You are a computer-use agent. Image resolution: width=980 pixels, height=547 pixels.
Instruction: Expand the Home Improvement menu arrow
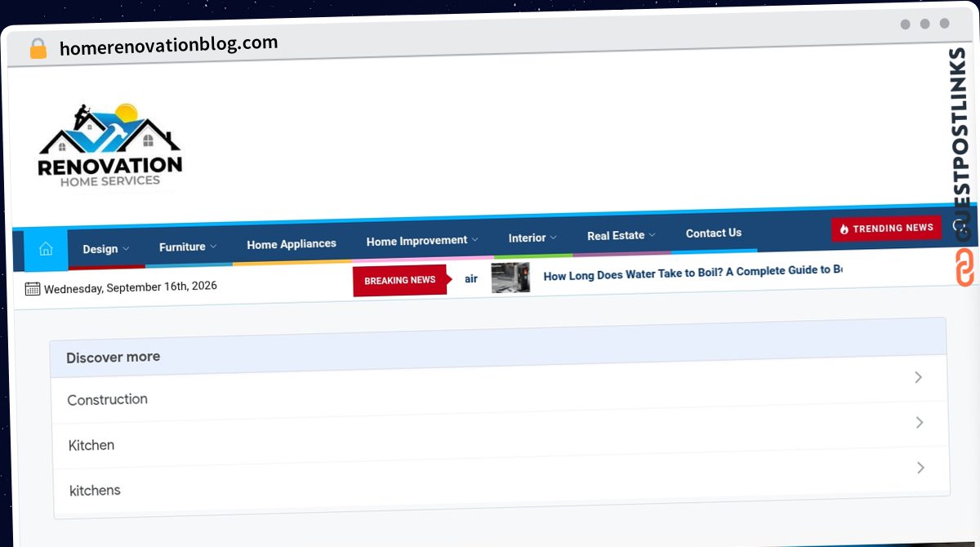[474, 239]
